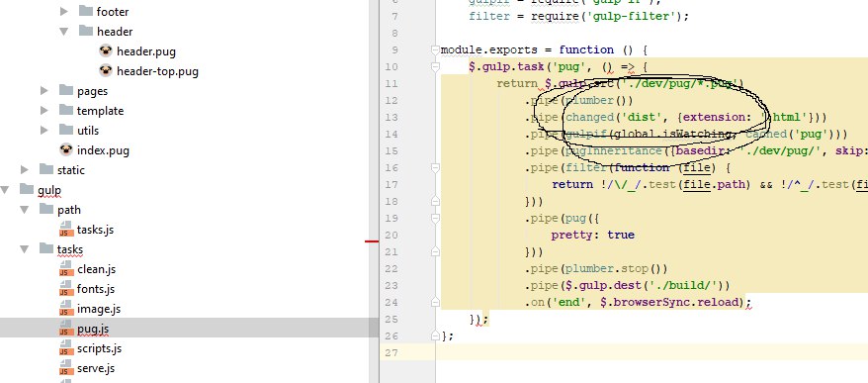The height and width of the screenshot is (383, 868).
Task: Select the utils folder label
Action: coord(88,131)
